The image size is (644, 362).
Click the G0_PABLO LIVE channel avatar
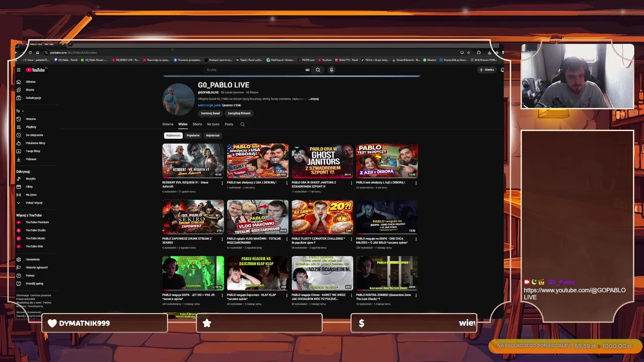click(x=178, y=99)
